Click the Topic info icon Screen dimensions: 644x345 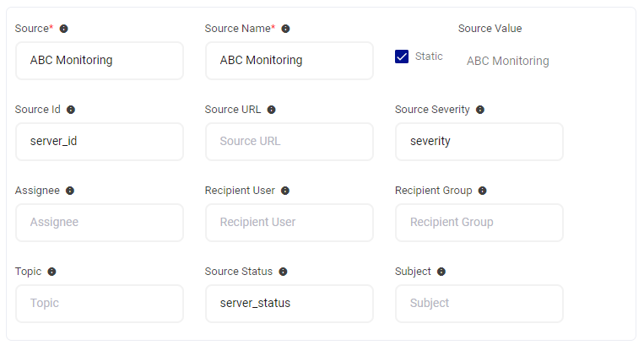click(x=52, y=272)
